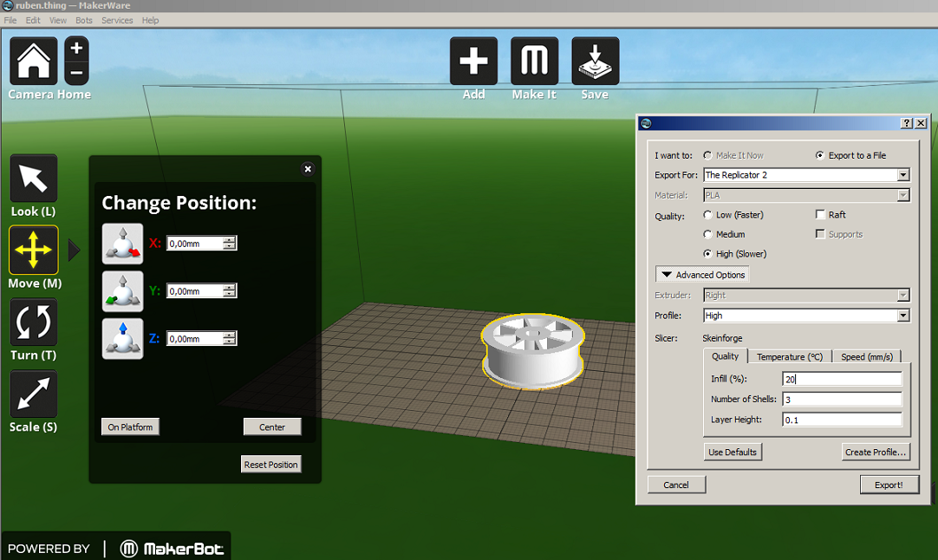Click the Use Defaults button

coord(733,452)
